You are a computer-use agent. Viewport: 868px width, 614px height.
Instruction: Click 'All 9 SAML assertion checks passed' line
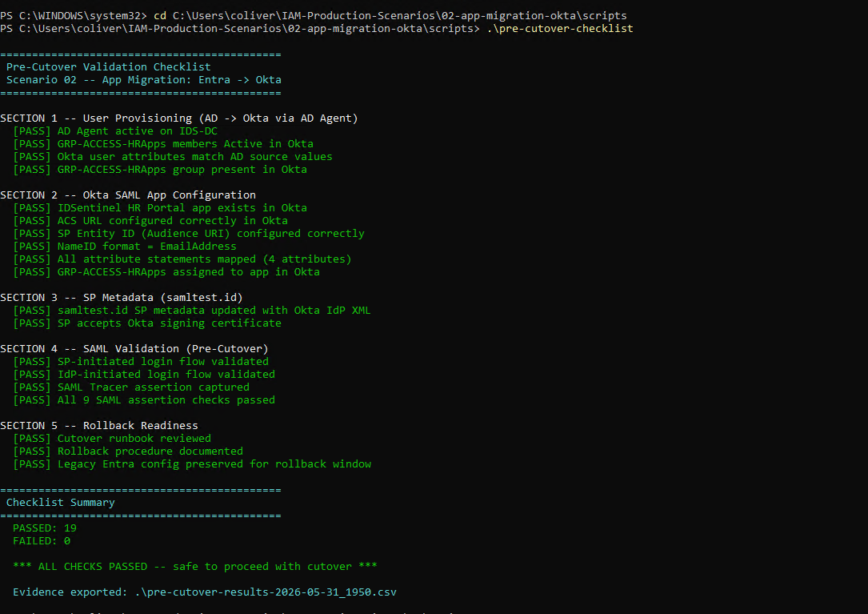(x=144, y=399)
